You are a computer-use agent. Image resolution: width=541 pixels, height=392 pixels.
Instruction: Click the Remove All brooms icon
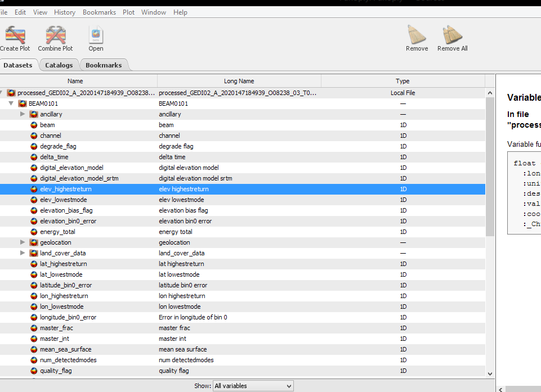coord(452,35)
